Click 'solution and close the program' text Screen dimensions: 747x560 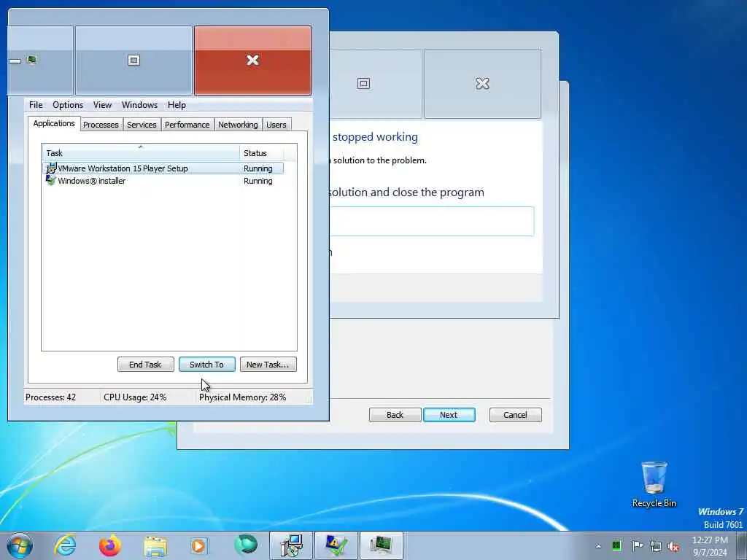406,192
